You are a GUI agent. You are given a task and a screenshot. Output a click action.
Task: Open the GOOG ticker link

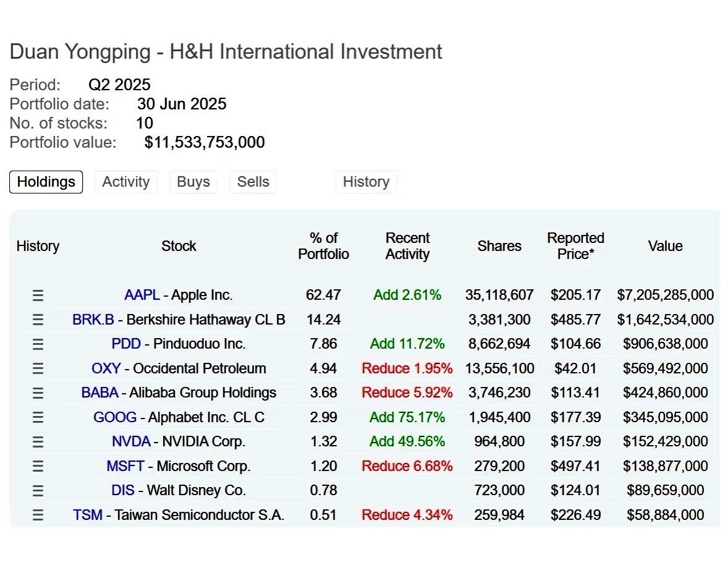(115, 417)
